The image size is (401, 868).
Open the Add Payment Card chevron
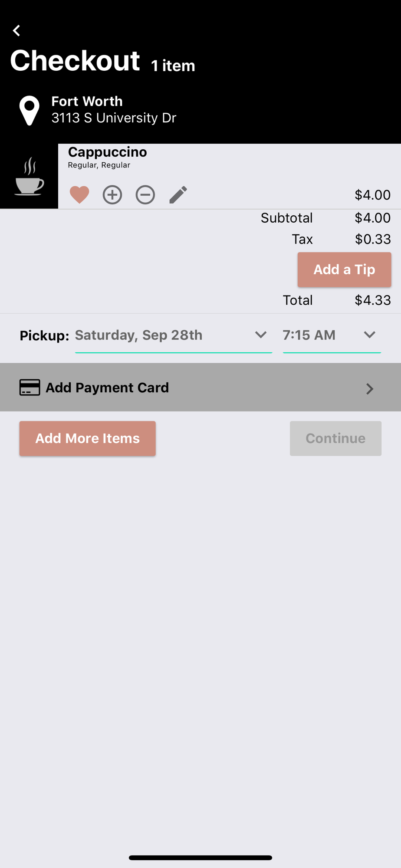point(370,388)
